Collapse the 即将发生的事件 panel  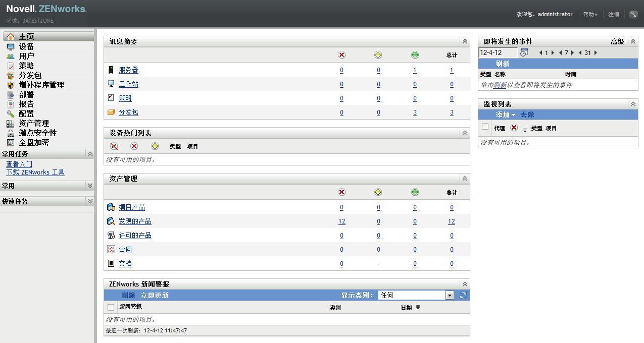tap(633, 41)
